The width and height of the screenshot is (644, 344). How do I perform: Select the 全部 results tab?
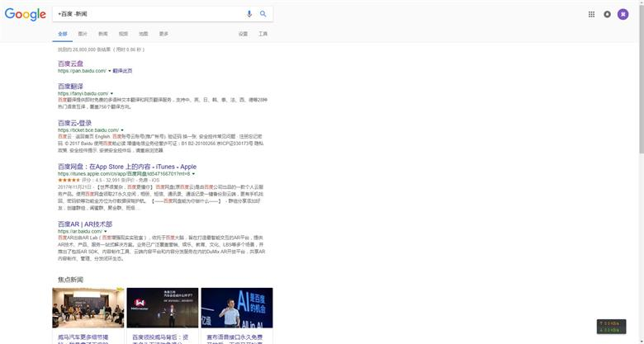coord(63,34)
